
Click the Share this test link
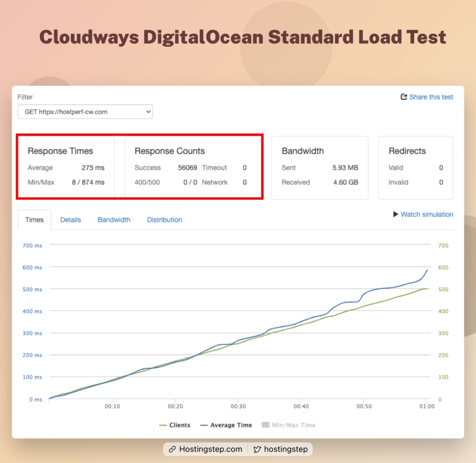(x=431, y=97)
